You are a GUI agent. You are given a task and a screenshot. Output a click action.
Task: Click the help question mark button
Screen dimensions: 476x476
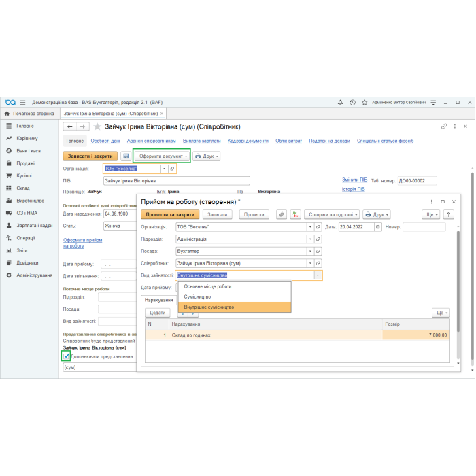(x=449, y=214)
